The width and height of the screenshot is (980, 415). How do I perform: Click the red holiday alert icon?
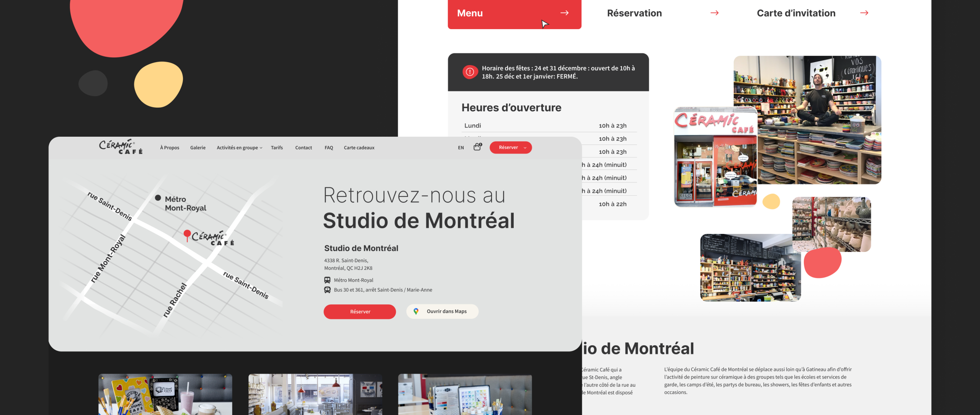[x=470, y=72]
